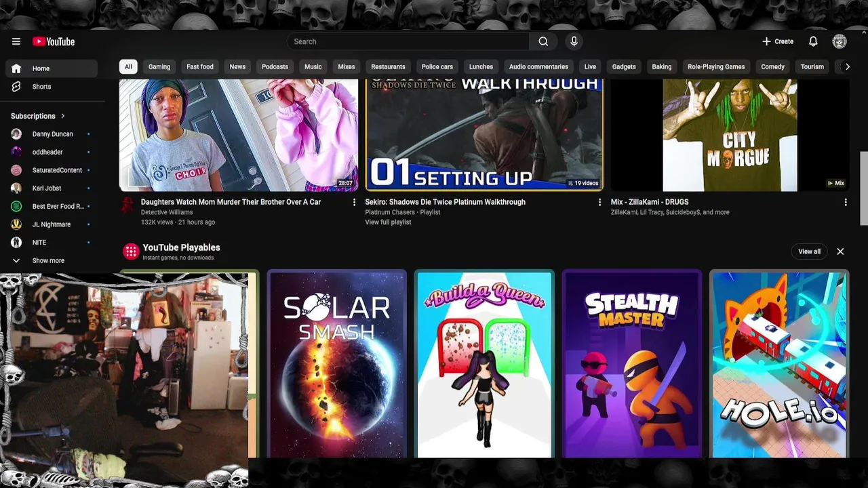
Task: Start voice search with microphone icon
Action: click(574, 41)
